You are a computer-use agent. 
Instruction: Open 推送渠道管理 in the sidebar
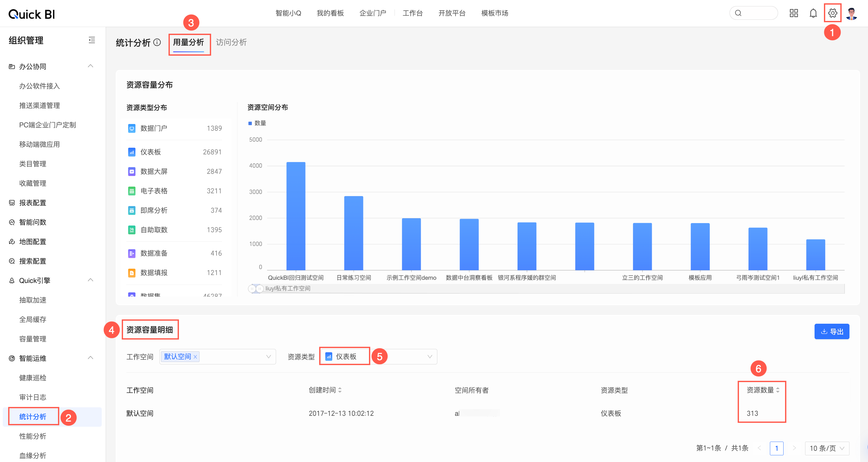tap(39, 105)
